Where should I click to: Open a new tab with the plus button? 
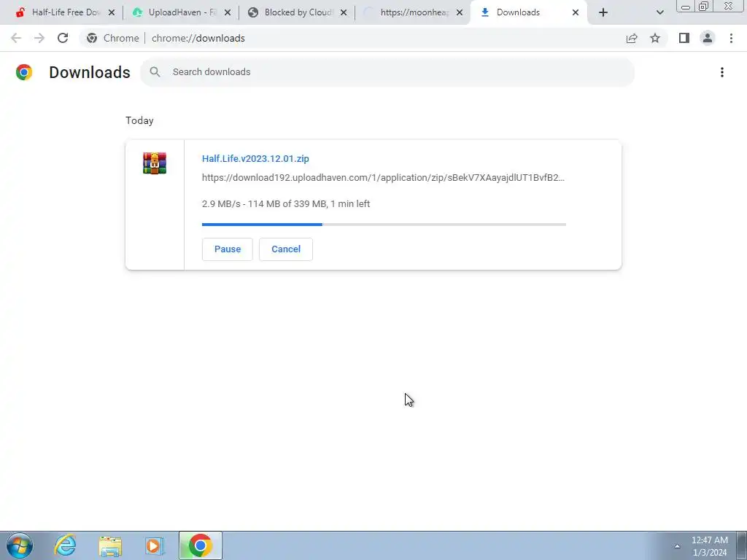point(603,12)
